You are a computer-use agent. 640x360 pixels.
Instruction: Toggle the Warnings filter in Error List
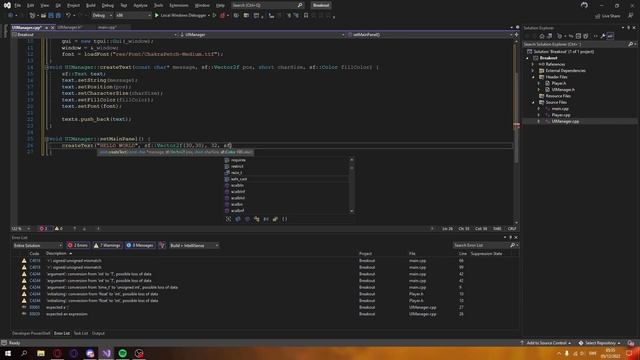(x=107, y=245)
